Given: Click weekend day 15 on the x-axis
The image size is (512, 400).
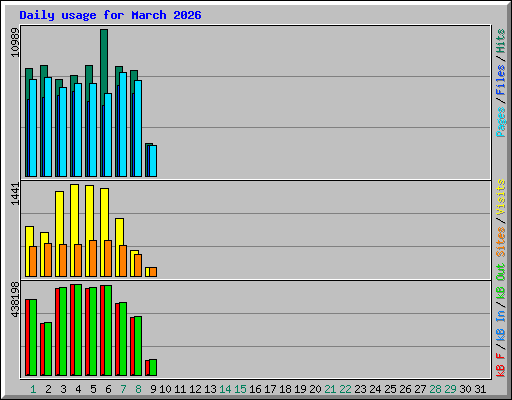Looking at the screenshot, I should tap(240, 389).
